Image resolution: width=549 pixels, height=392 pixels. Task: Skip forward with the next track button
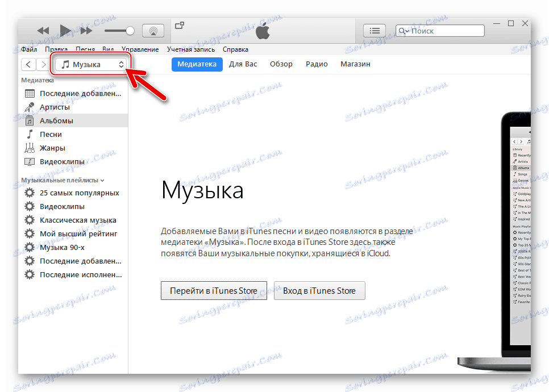tap(86, 31)
